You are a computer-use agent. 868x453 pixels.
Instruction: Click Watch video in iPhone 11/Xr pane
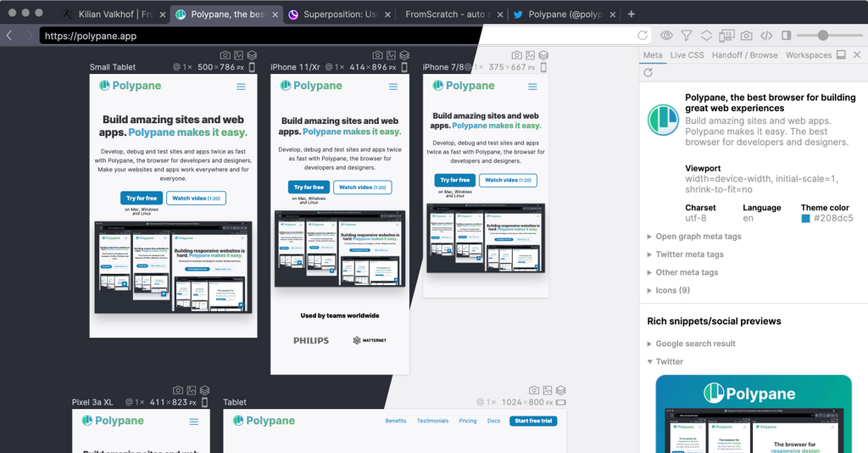click(363, 187)
